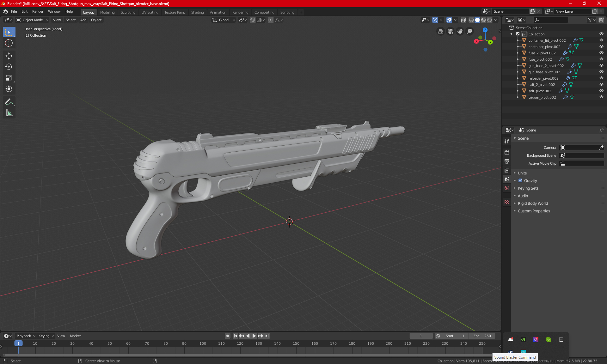Select the Cursor tool
The image size is (607, 364).
coord(9,43)
